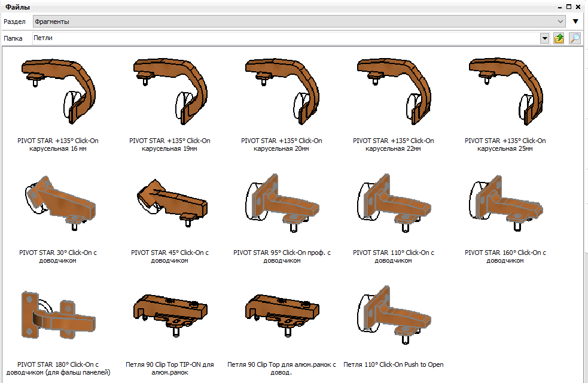Select PIVOT STAR 110° Click-On hinge thumbnail
The width and height of the screenshot is (588, 383).
click(x=394, y=203)
